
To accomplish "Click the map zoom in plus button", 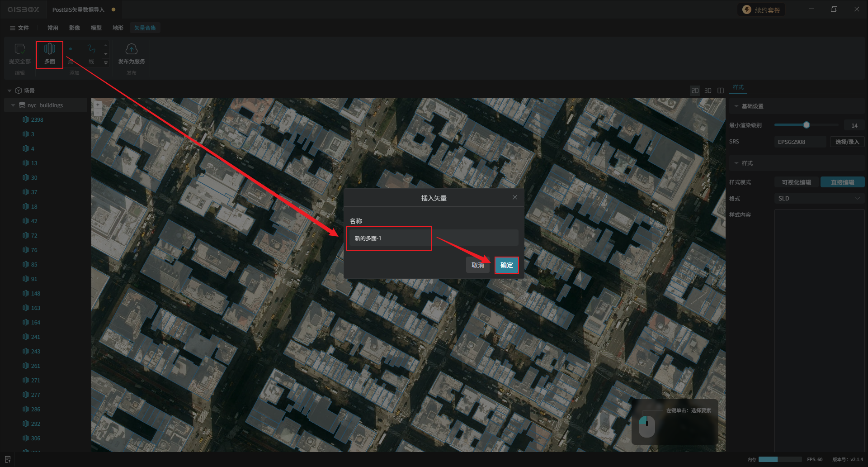I will click(x=98, y=105).
